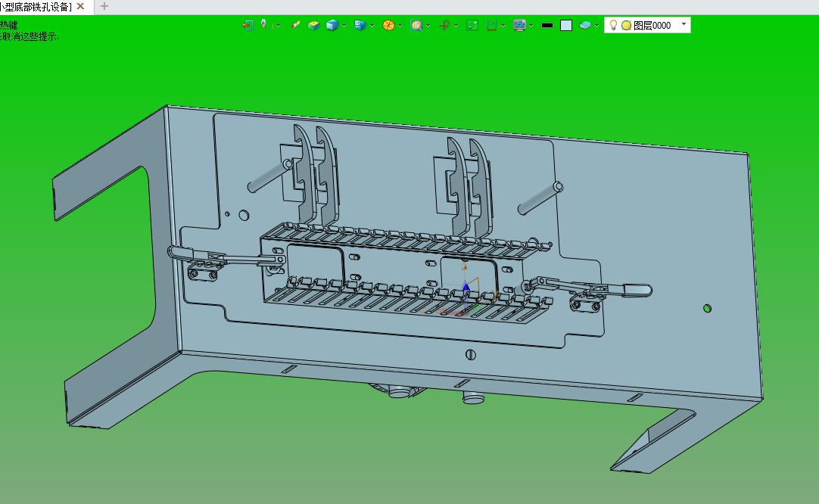Click the orange segmented circle icon

coord(388,25)
